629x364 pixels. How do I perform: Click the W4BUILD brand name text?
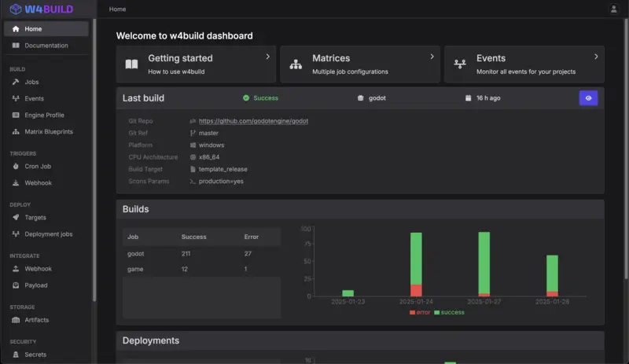pyautogui.click(x=49, y=9)
